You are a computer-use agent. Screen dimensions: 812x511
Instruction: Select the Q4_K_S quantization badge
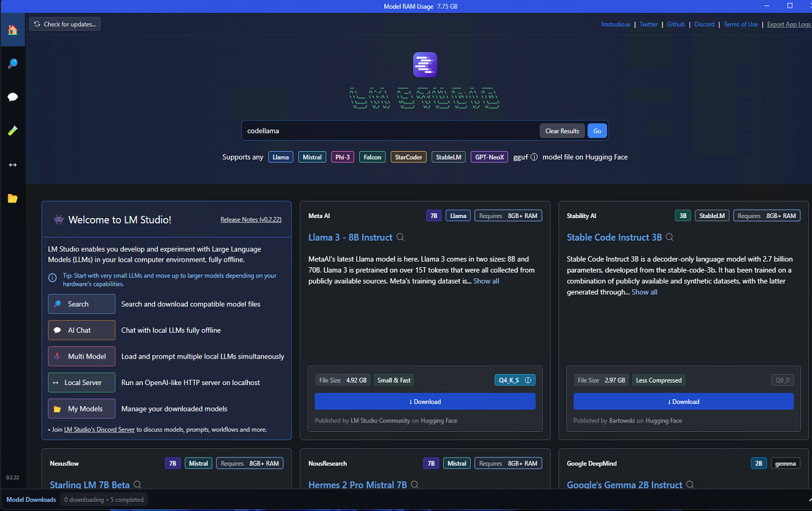pos(514,380)
